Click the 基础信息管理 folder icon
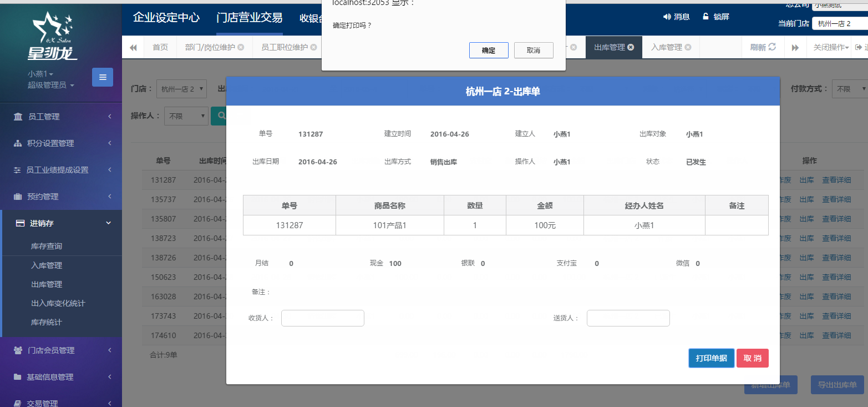 18,377
